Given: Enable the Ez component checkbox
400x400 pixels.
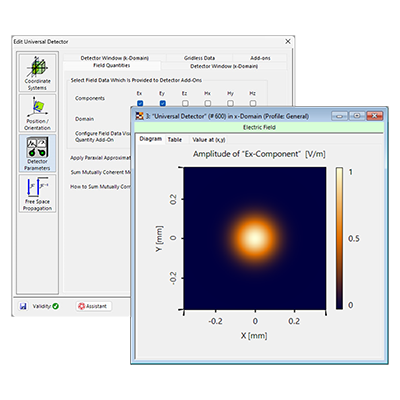Looking at the screenshot, I should [185, 103].
